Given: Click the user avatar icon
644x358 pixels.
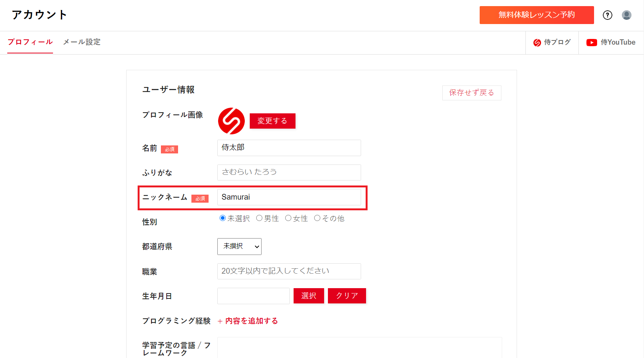Looking at the screenshot, I should pos(626,15).
